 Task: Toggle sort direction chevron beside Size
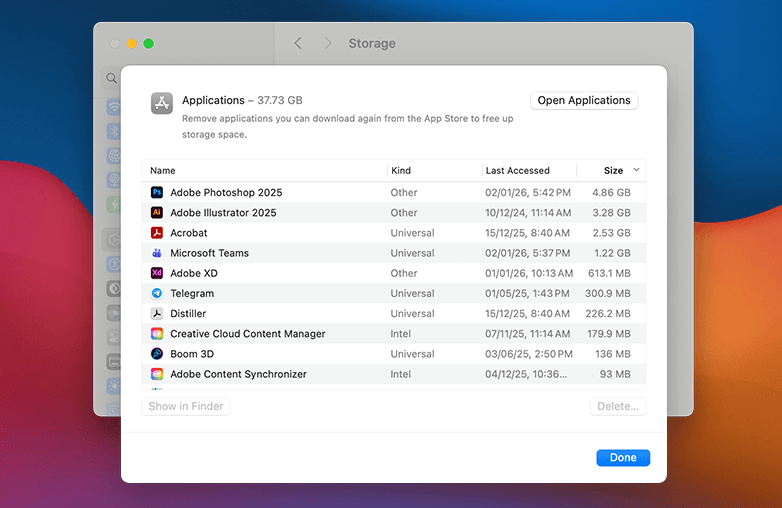click(x=636, y=170)
